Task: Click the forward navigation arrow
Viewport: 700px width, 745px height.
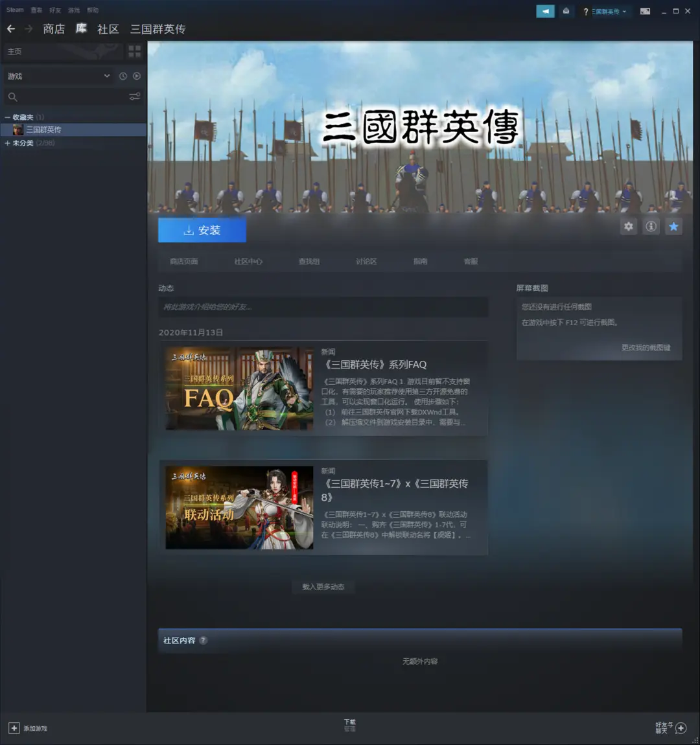Action: (29, 29)
